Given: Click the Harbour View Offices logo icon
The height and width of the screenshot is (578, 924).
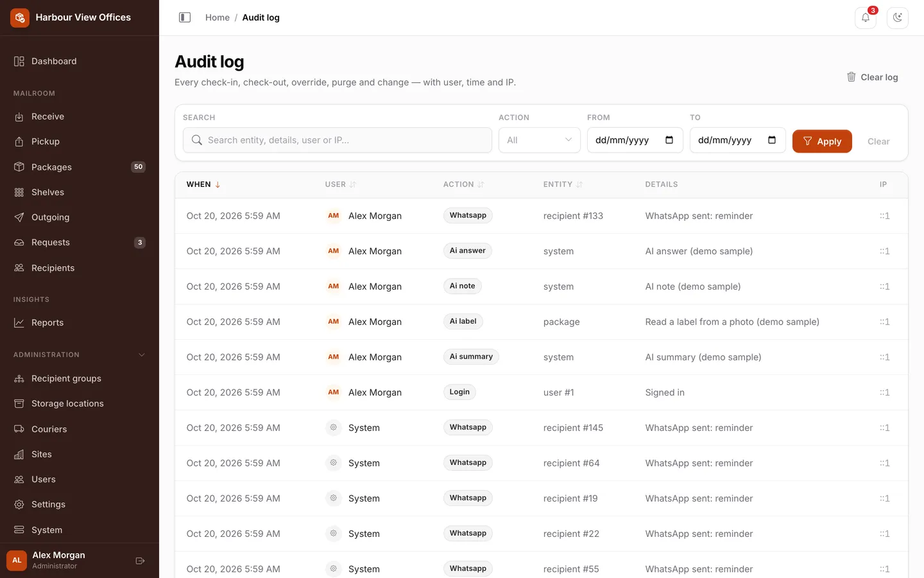Looking at the screenshot, I should point(20,17).
